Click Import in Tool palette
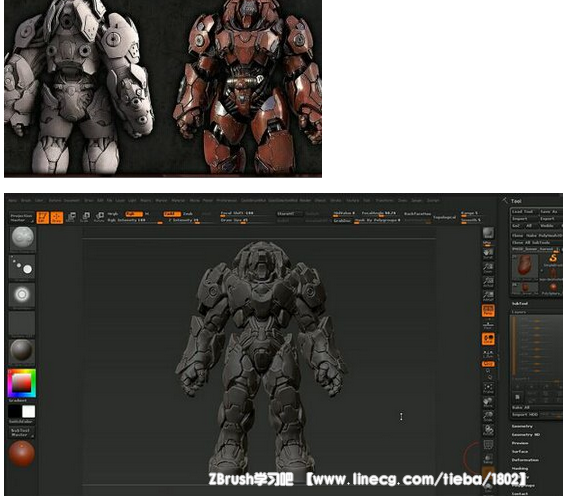This screenshot has width=563, height=496. click(524, 218)
